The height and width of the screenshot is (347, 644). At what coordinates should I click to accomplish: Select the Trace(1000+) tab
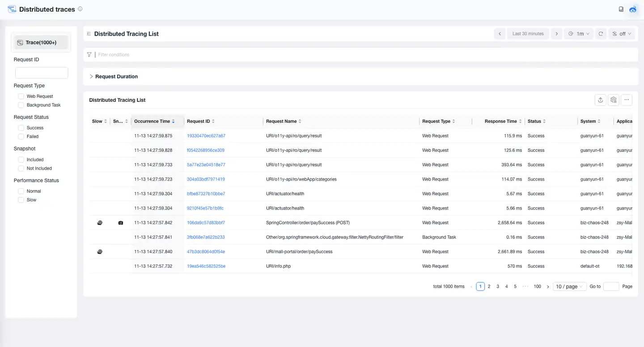(41, 42)
